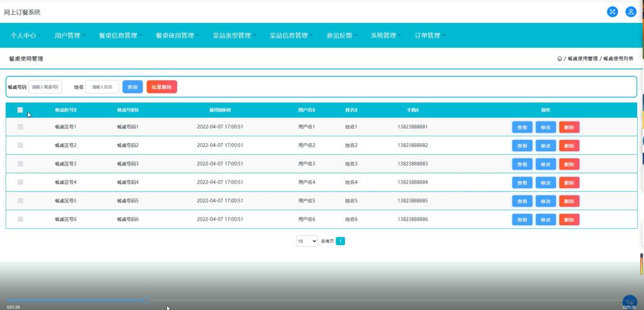Click the fullscreen toggle icon

tap(612, 12)
